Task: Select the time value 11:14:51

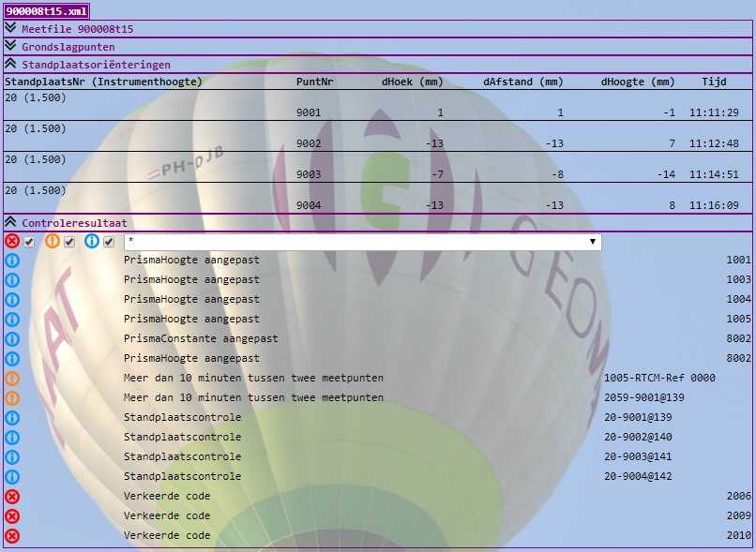Action: point(714,174)
